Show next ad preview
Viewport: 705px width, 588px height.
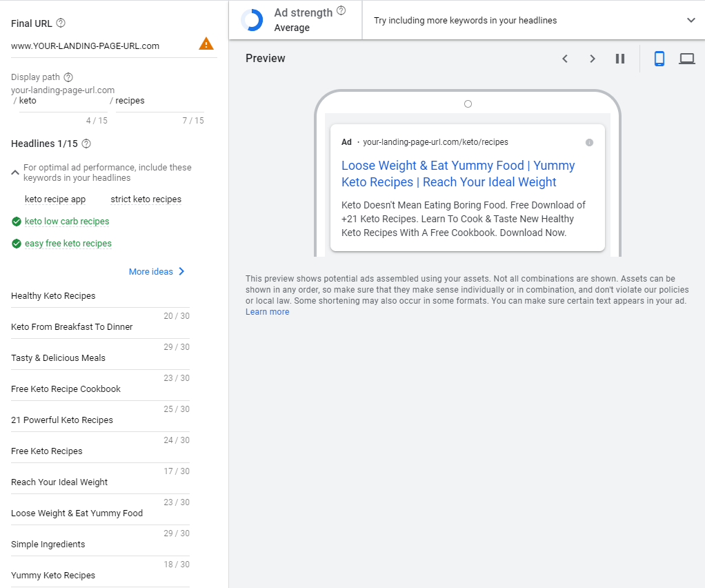coord(592,59)
